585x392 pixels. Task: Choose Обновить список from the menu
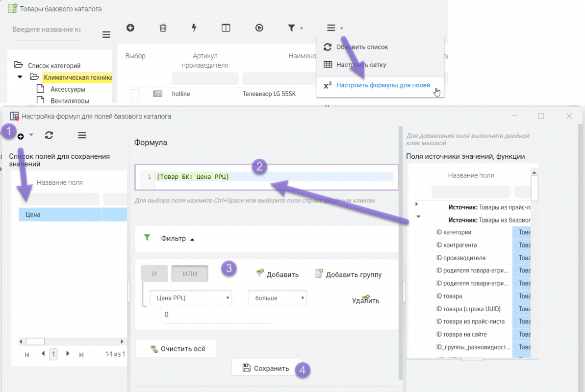[x=362, y=47]
